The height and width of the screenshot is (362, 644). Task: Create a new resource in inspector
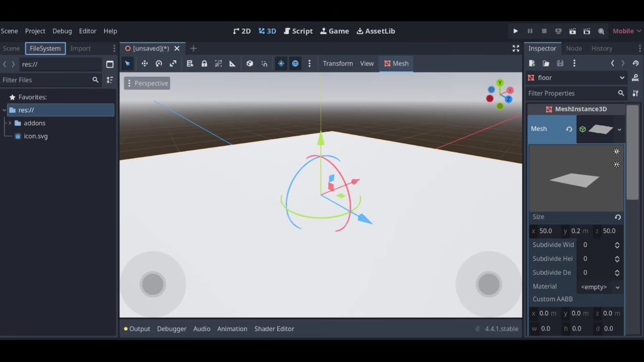tap(532, 63)
